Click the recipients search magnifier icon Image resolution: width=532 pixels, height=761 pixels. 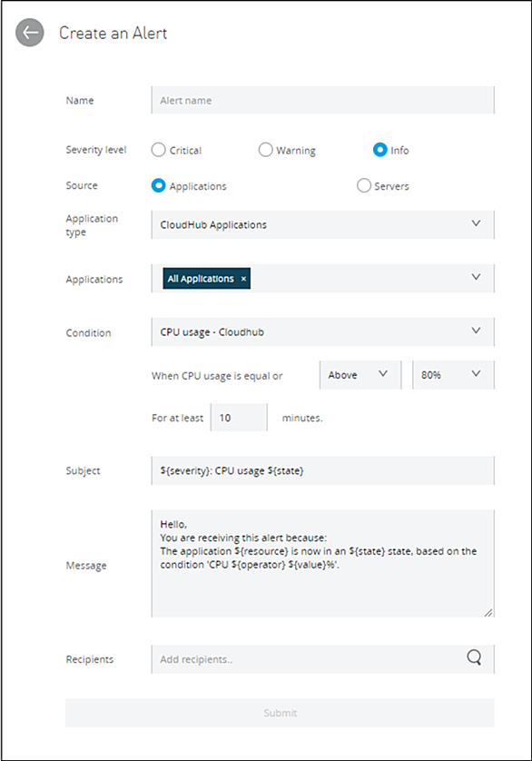(x=474, y=658)
